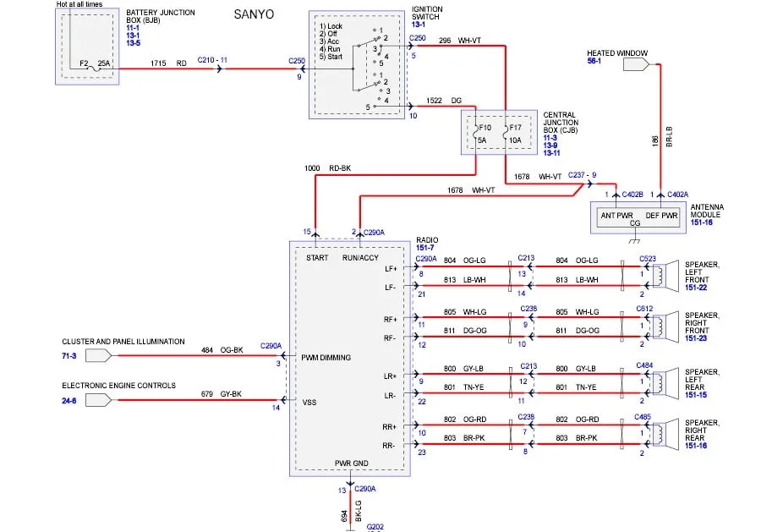
Task: Click the C612 speaker connector label
Action: (x=644, y=309)
